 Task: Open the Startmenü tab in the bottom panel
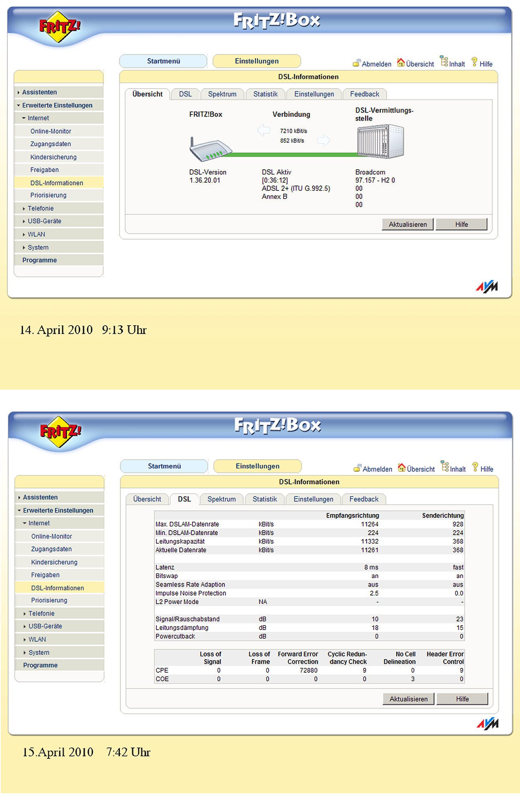[164, 466]
